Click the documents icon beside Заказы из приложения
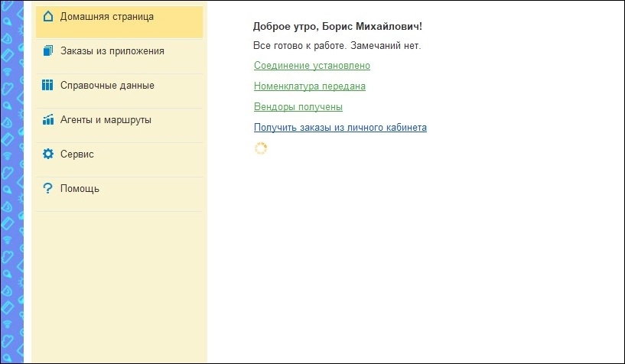This screenshot has width=625, height=364. [48, 50]
